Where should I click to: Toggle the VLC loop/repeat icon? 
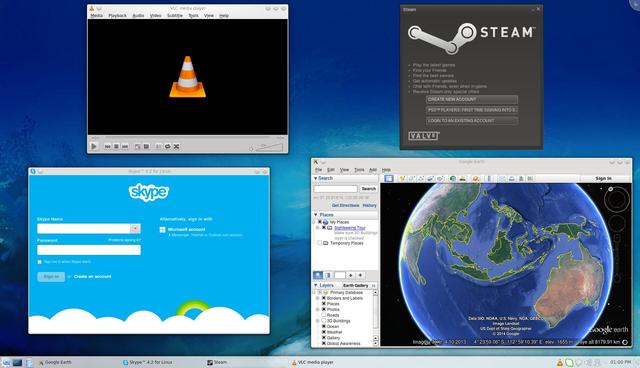pos(167,146)
